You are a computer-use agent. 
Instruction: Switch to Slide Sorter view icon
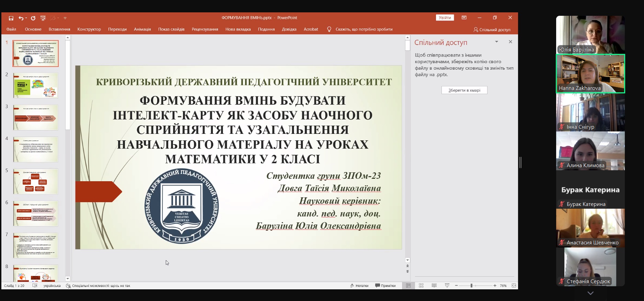tap(421, 286)
